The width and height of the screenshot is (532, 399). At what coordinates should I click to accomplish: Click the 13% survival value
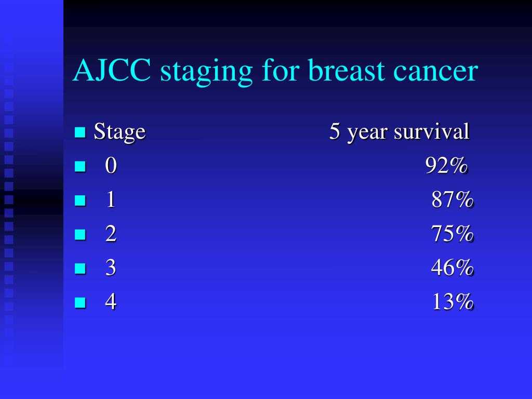pos(453,302)
